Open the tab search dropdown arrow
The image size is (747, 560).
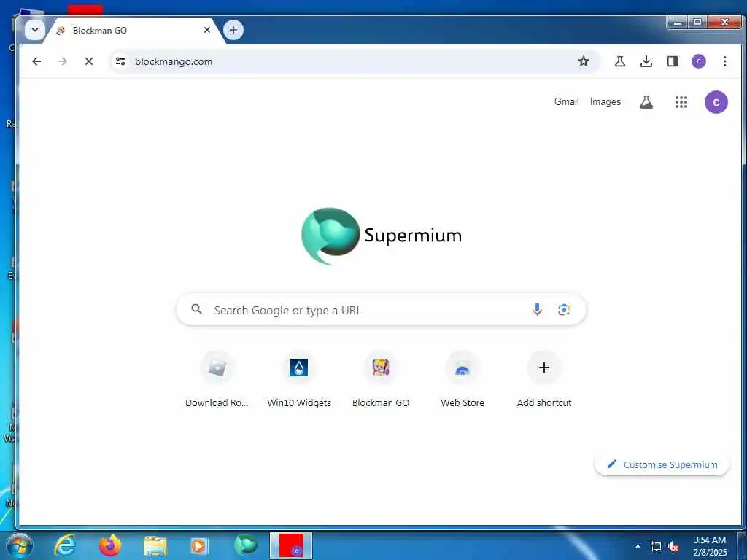34,30
